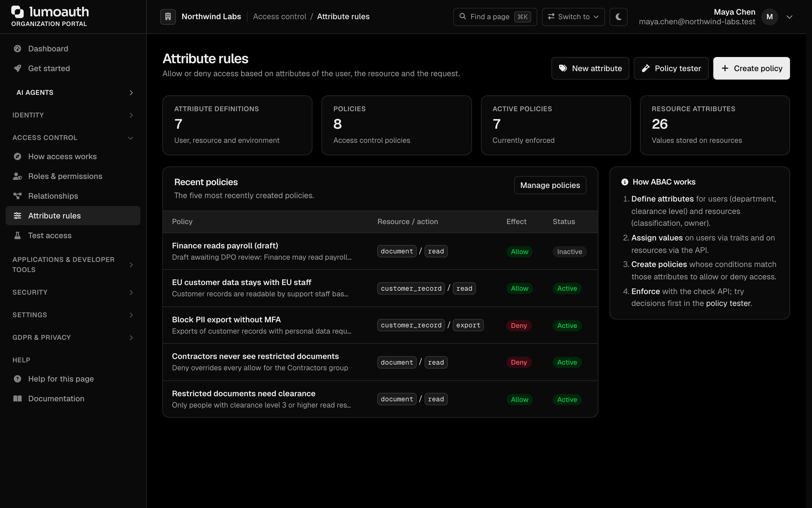Open Block PII export without MFA policy
The width and height of the screenshot is (812, 508).
pos(226,319)
